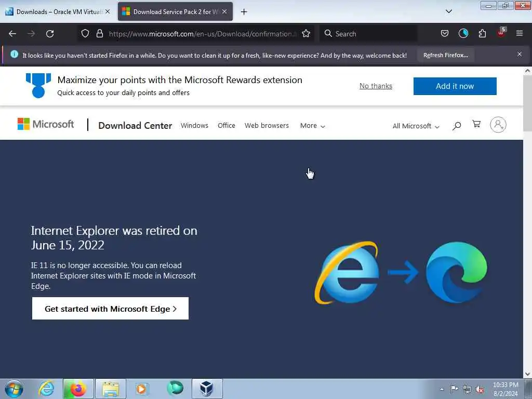Launch Internet Explorer from the taskbar
This screenshot has height=399, width=532.
(x=46, y=389)
